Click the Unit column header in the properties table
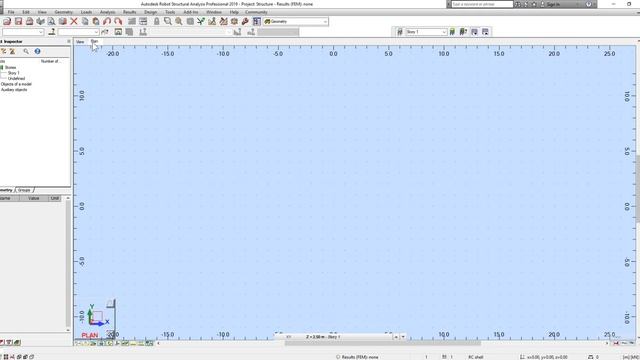Screen dimensions: 640x360 point(55,198)
